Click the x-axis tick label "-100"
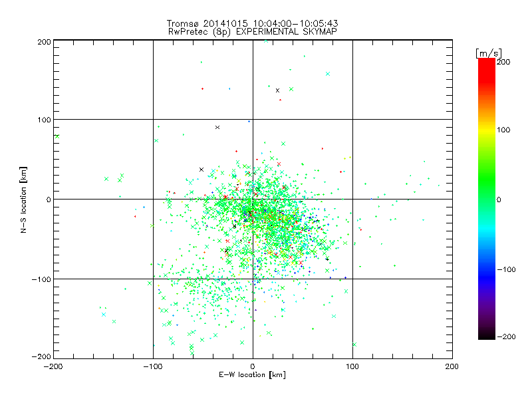This screenshot has height=399, width=532. (153, 366)
